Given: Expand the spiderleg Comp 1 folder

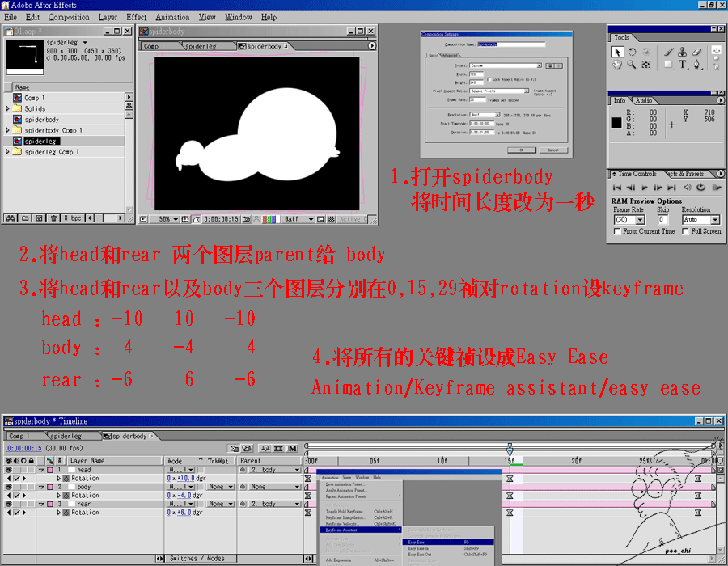Looking at the screenshot, I should [7, 152].
